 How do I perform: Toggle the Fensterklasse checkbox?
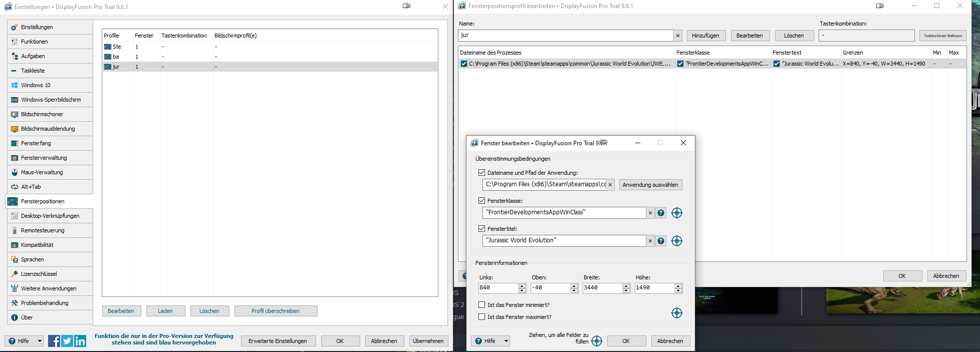pyautogui.click(x=481, y=201)
